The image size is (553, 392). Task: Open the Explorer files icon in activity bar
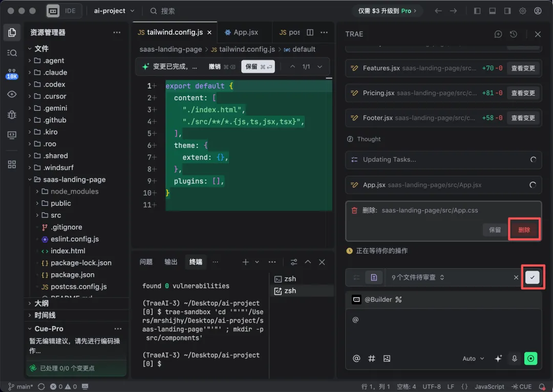pyautogui.click(x=12, y=32)
